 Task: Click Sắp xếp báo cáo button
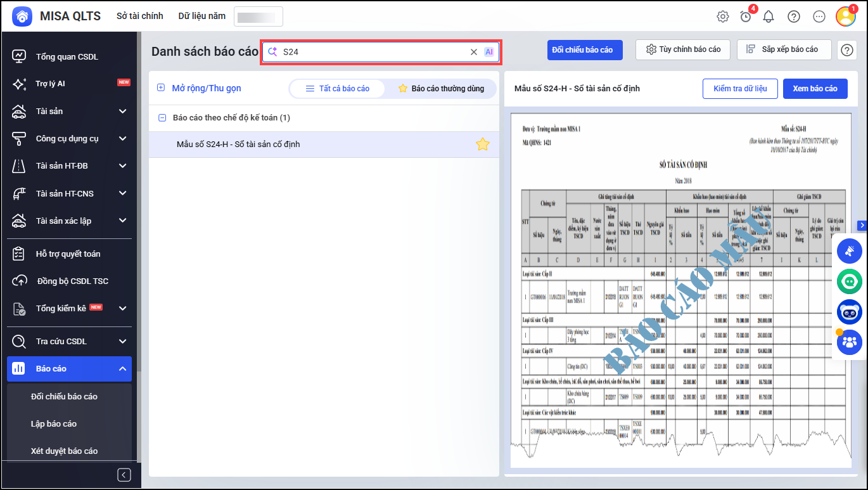pos(784,49)
